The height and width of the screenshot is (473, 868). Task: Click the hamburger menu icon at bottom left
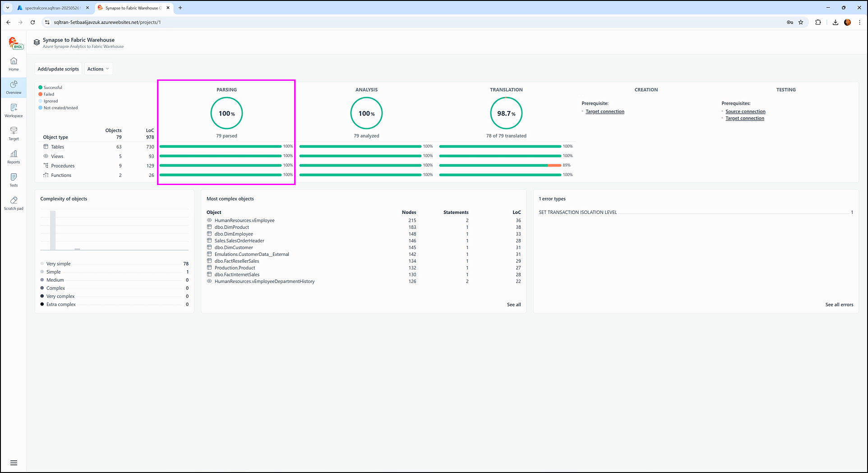tap(14, 463)
